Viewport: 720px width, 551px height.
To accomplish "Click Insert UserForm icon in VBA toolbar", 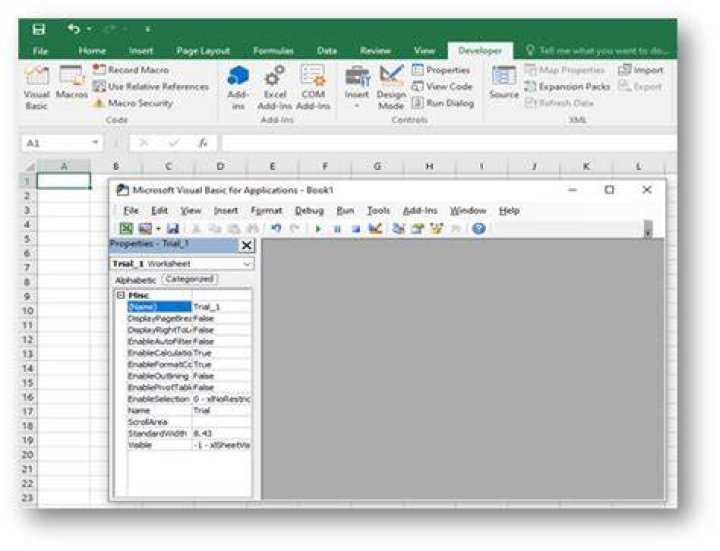I will (145, 228).
